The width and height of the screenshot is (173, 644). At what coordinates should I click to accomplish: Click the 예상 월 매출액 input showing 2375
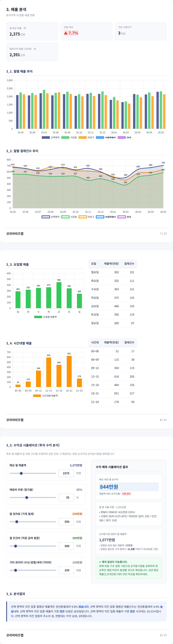tap(66, 473)
